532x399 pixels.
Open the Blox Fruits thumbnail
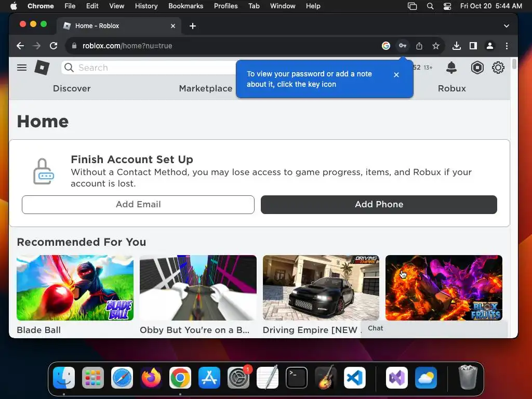tap(444, 288)
